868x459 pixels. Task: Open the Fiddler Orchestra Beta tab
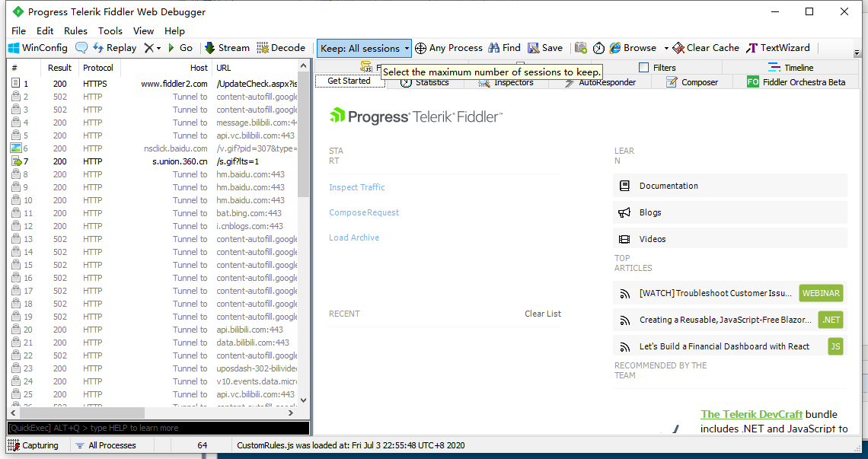796,82
